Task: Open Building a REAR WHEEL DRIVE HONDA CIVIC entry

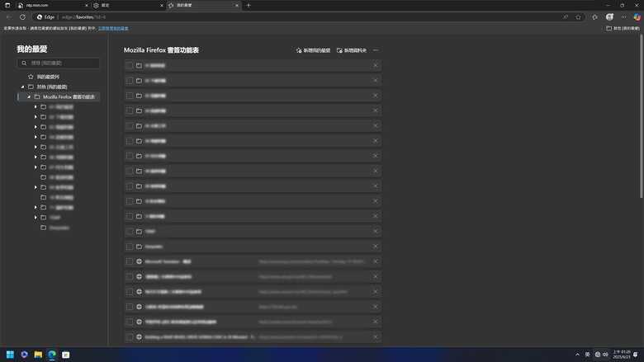Action: point(201,337)
